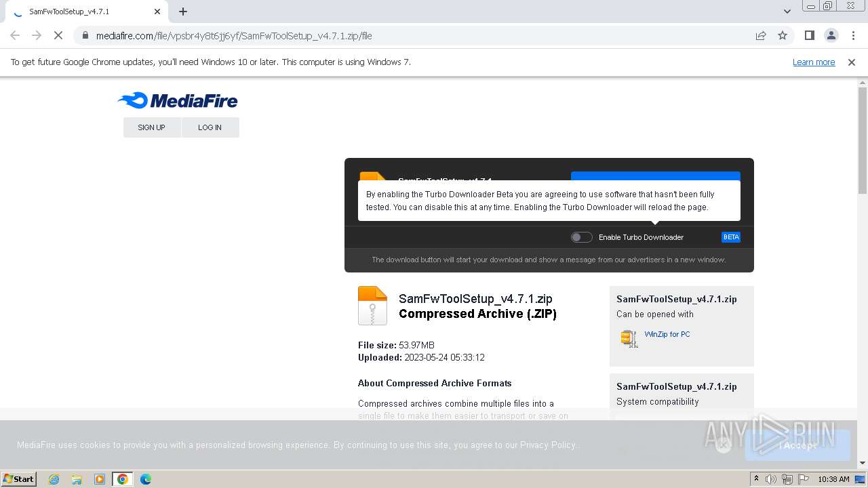Share this page icon
Screen dimensions: 868x488
pos(761,36)
